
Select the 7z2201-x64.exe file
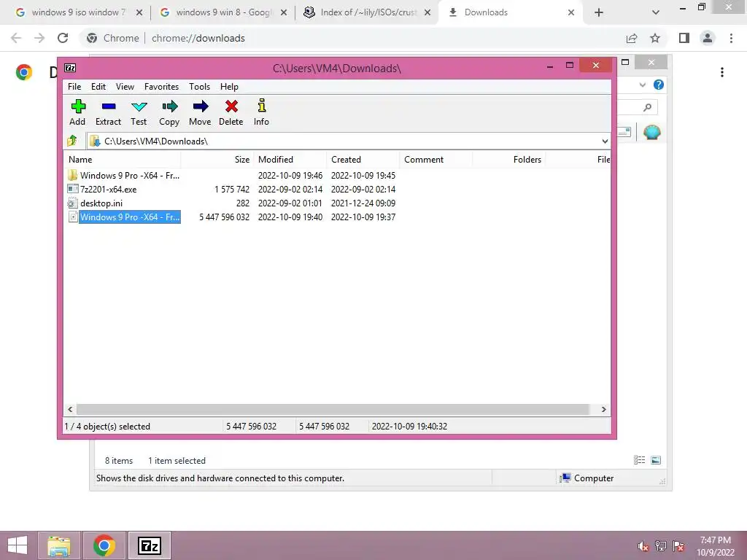click(102, 189)
